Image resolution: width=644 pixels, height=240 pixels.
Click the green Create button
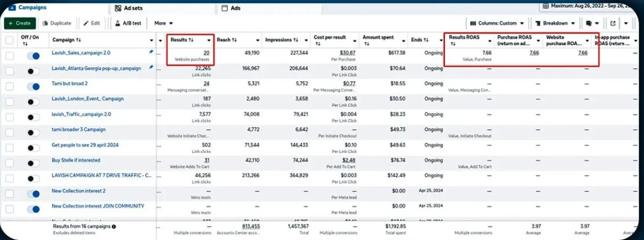coord(20,23)
